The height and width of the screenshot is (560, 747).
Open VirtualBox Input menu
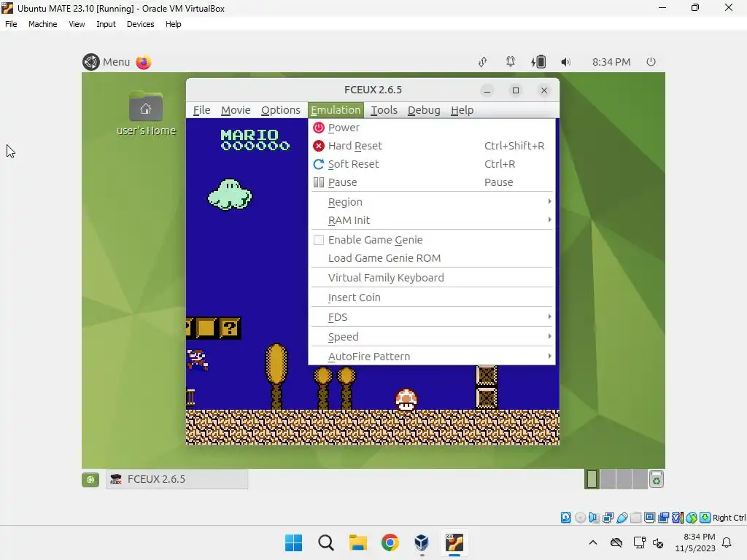(106, 24)
